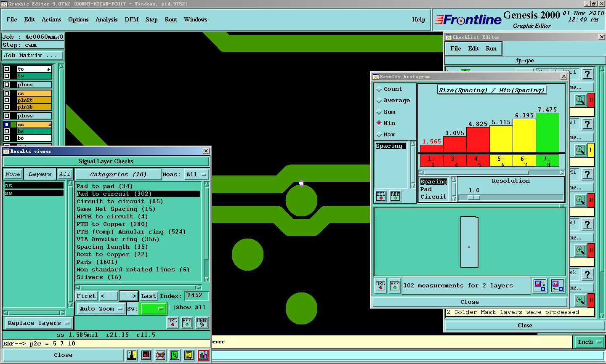This screenshot has height=364, width=606.
Task: Open the Auto Zoom dropdown
Action: click(x=101, y=308)
